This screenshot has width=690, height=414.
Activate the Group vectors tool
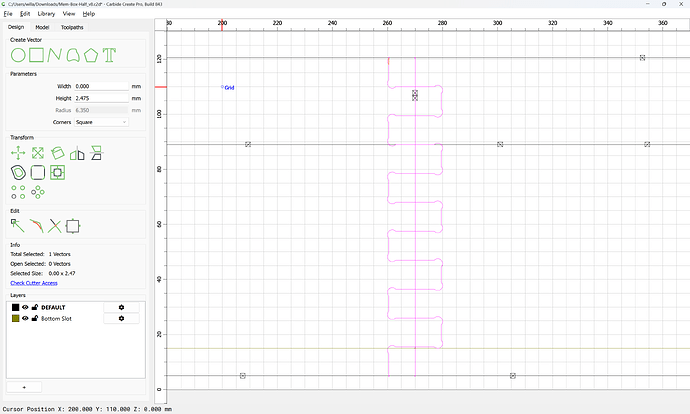point(73,226)
